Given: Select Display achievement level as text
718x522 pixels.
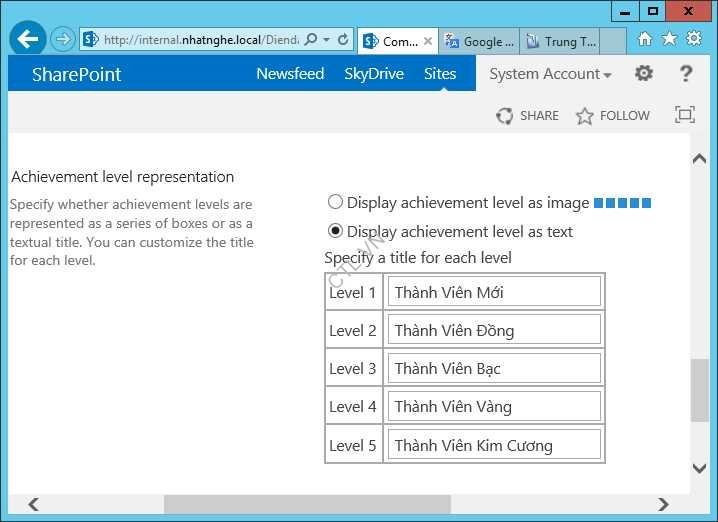Looking at the screenshot, I should tap(336, 231).
